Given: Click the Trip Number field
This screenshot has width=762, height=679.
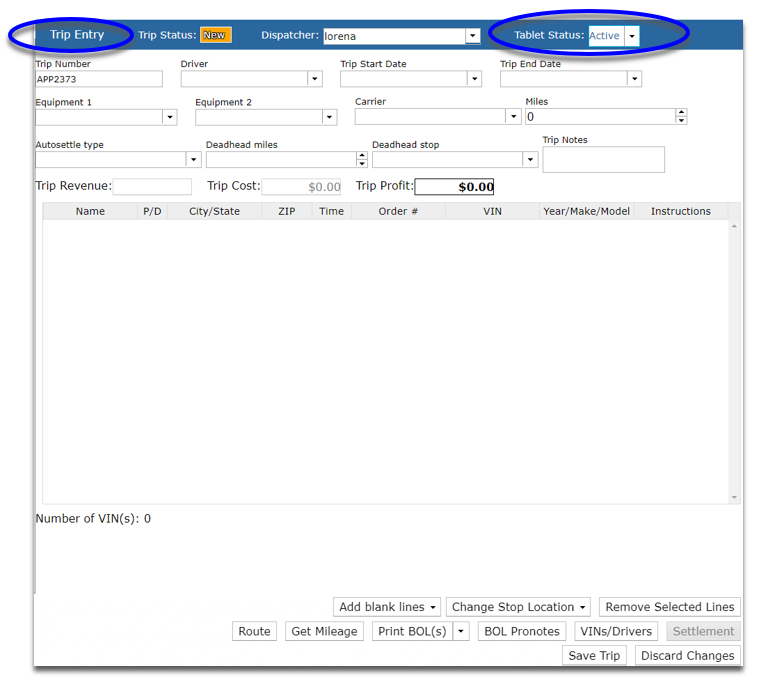Looking at the screenshot, I should (x=99, y=79).
